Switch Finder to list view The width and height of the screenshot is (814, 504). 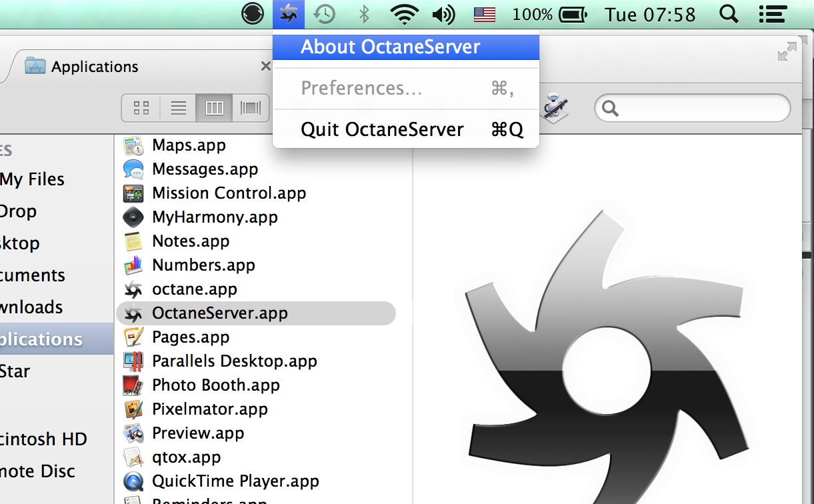tap(178, 108)
